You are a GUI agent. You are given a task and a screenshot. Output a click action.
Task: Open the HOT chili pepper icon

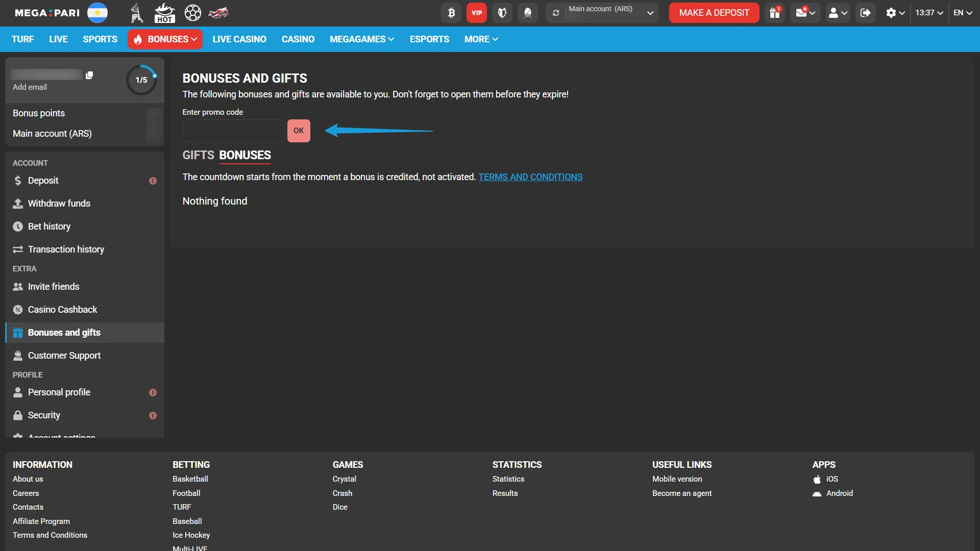[164, 13]
